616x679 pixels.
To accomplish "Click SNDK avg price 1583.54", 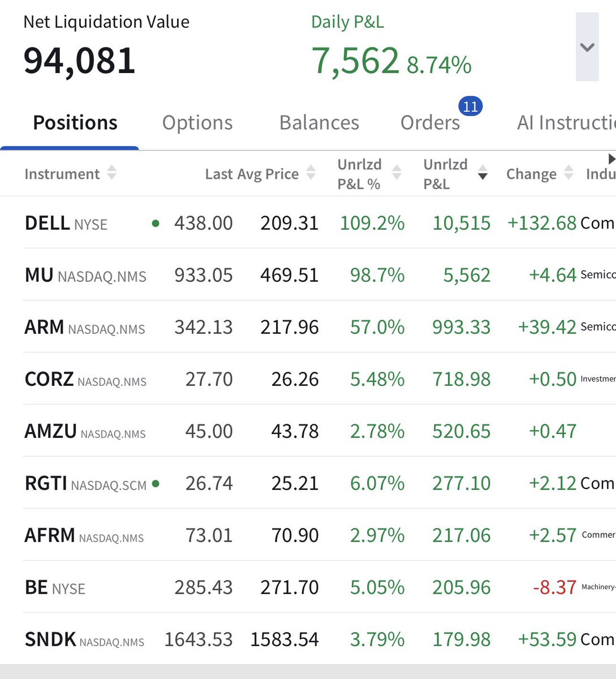I will 285,639.
